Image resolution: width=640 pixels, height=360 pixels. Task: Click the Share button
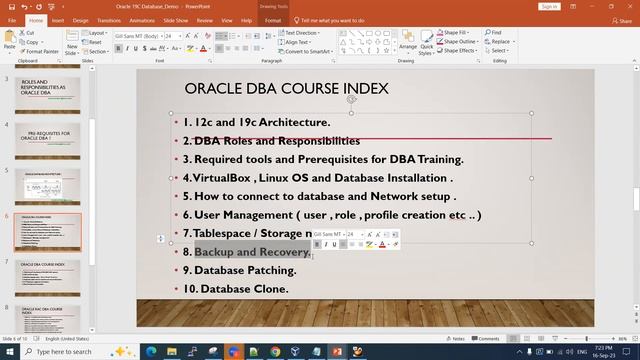point(621,20)
